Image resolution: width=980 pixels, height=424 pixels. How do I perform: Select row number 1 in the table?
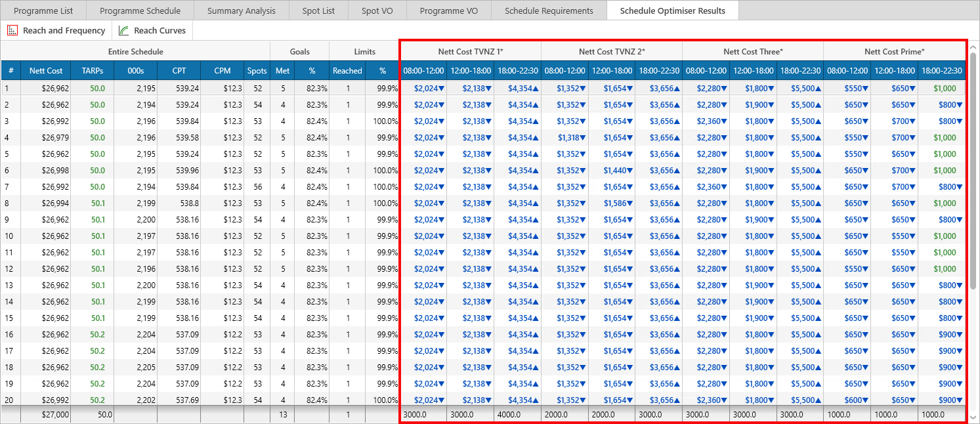coord(11,89)
